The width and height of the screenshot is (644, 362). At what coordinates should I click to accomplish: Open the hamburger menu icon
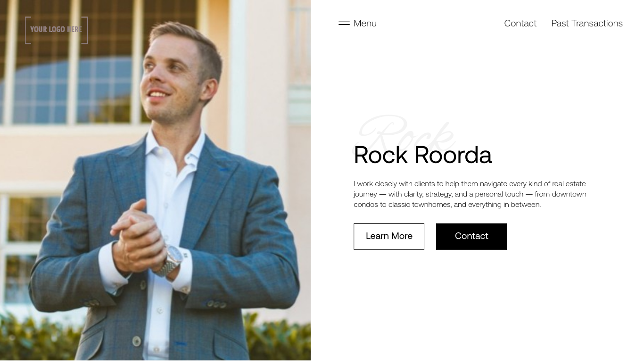(344, 23)
